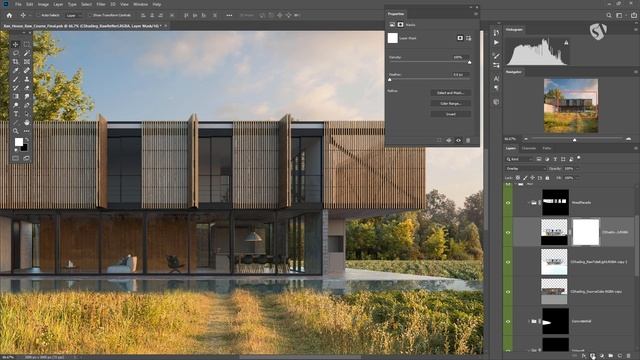Switch to the Paths tab
Image resolution: width=640 pixels, height=360 pixels.
click(547, 149)
